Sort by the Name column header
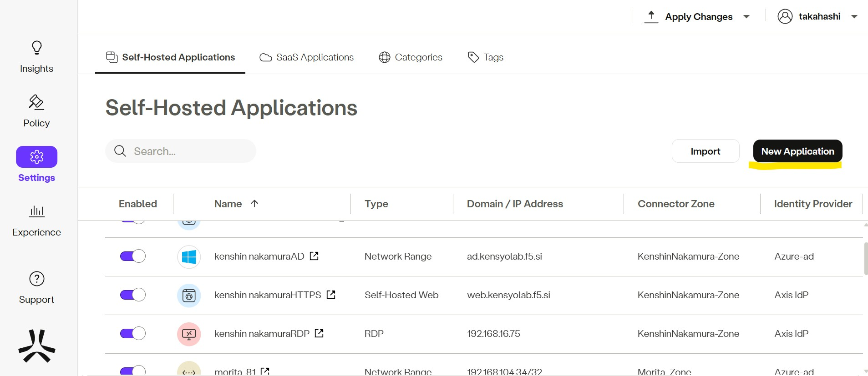The image size is (868, 376). coord(228,204)
